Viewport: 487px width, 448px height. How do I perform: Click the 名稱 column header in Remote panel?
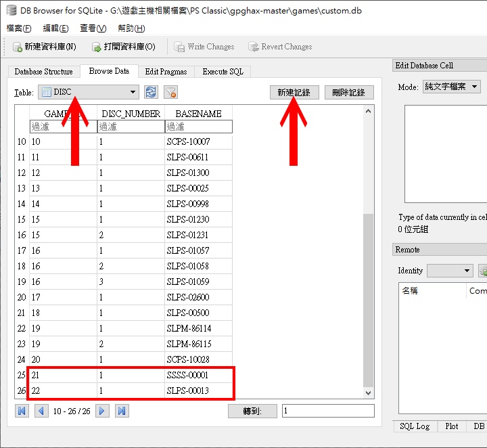click(x=432, y=291)
